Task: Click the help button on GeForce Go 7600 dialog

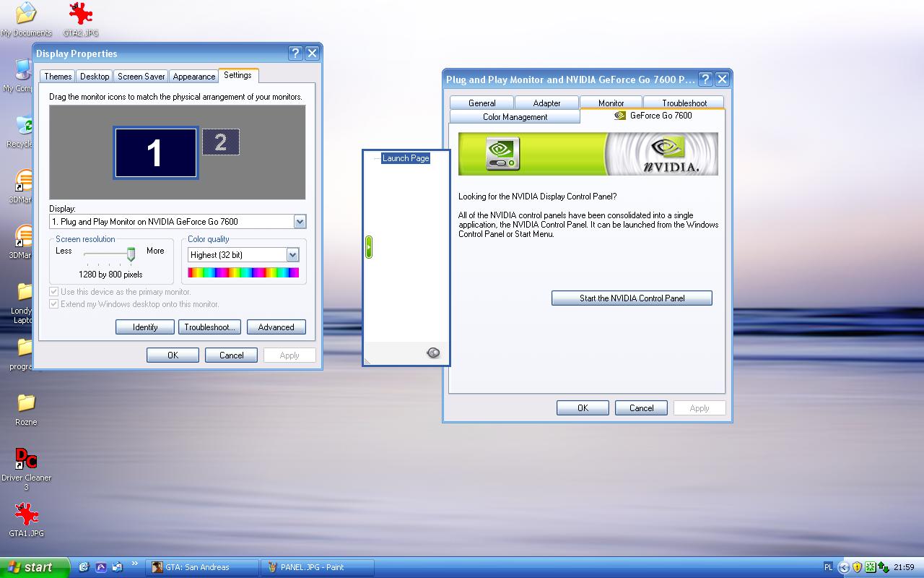Action: coord(705,79)
